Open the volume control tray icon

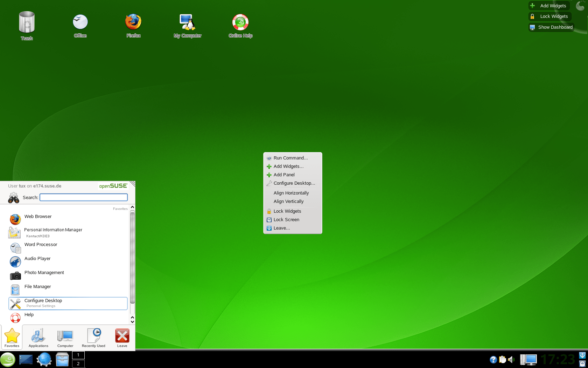click(512, 360)
